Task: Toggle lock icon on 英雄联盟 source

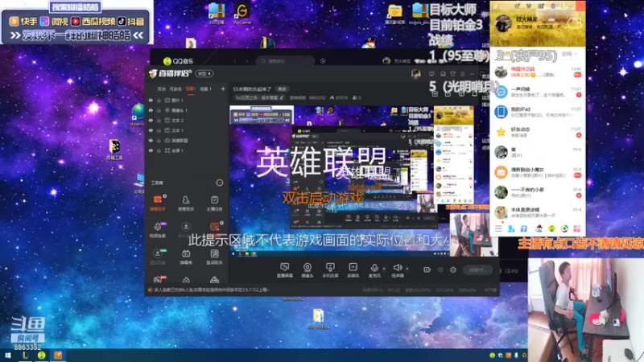Action: coord(159,140)
